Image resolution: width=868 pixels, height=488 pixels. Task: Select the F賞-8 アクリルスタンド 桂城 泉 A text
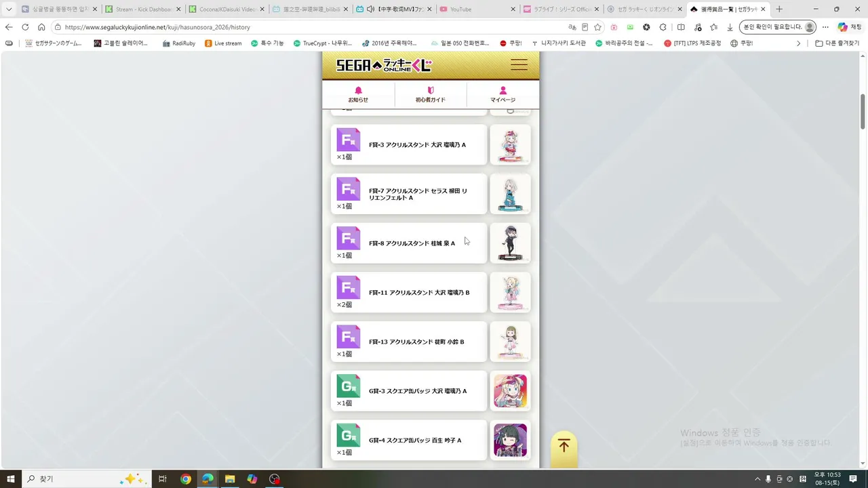(x=412, y=243)
